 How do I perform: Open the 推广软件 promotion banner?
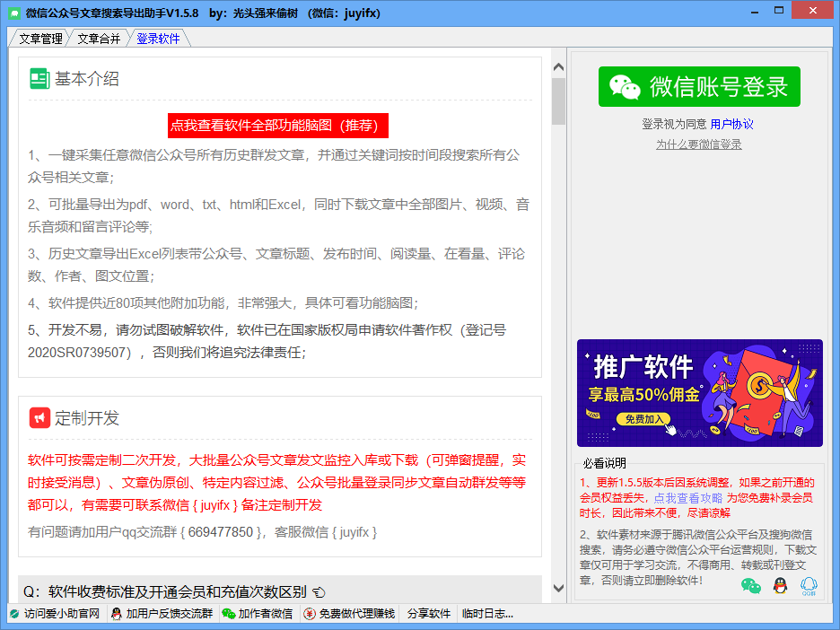point(700,393)
